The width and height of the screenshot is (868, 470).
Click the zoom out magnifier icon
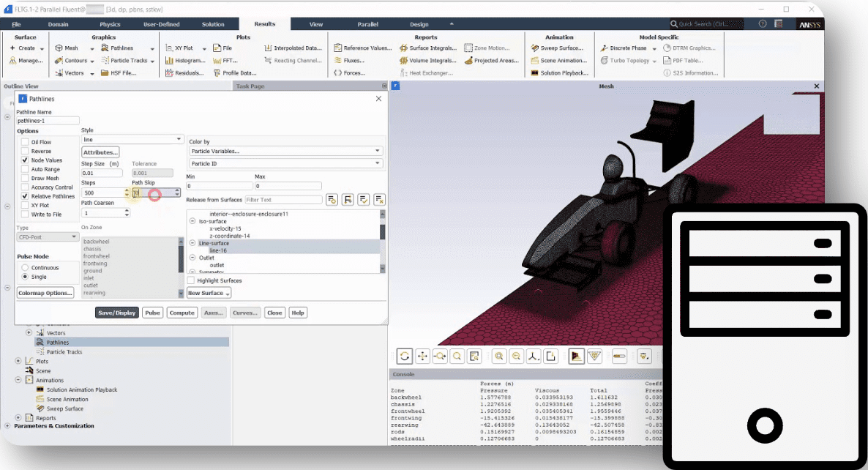517,357
